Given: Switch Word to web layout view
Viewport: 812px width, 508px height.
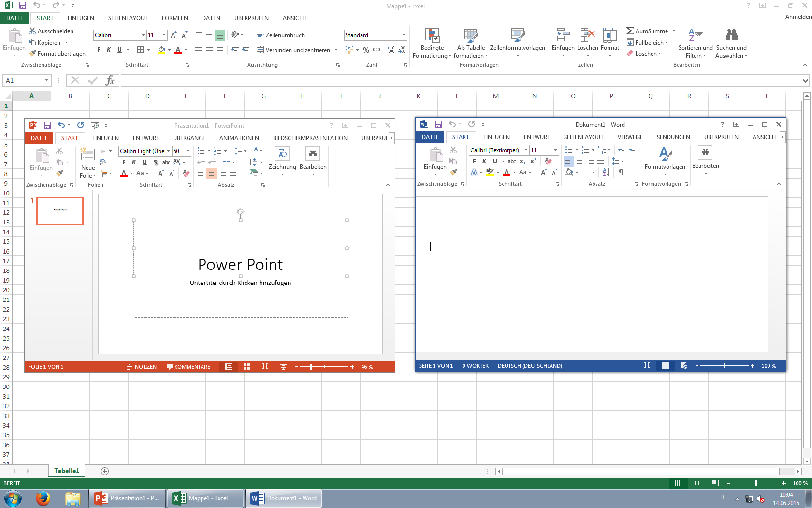Looking at the screenshot, I should tap(683, 366).
